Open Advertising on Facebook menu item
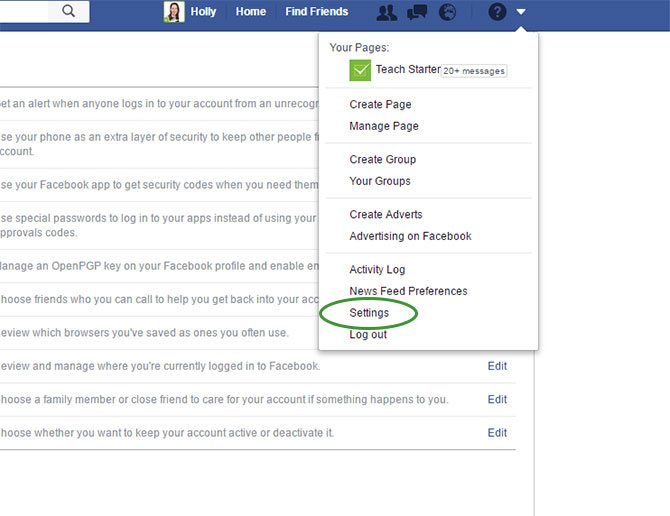This screenshot has width=670, height=516. (x=410, y=236)
